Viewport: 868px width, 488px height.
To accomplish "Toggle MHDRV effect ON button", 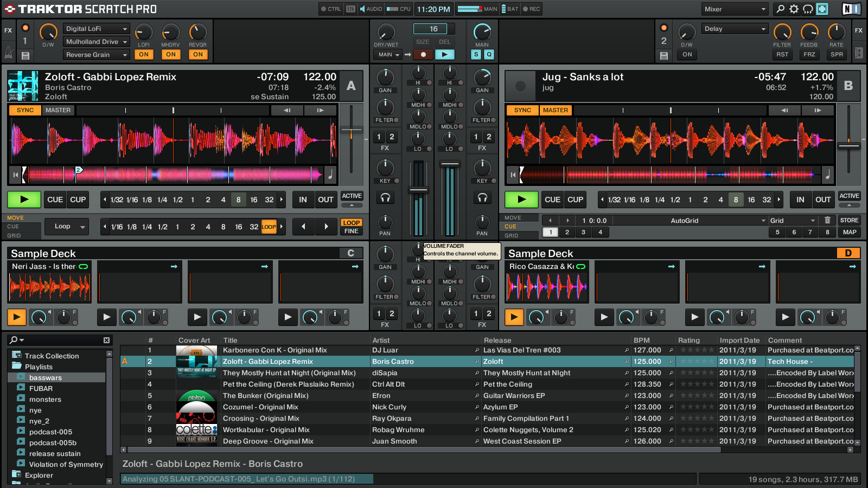I will click(171, 54).
